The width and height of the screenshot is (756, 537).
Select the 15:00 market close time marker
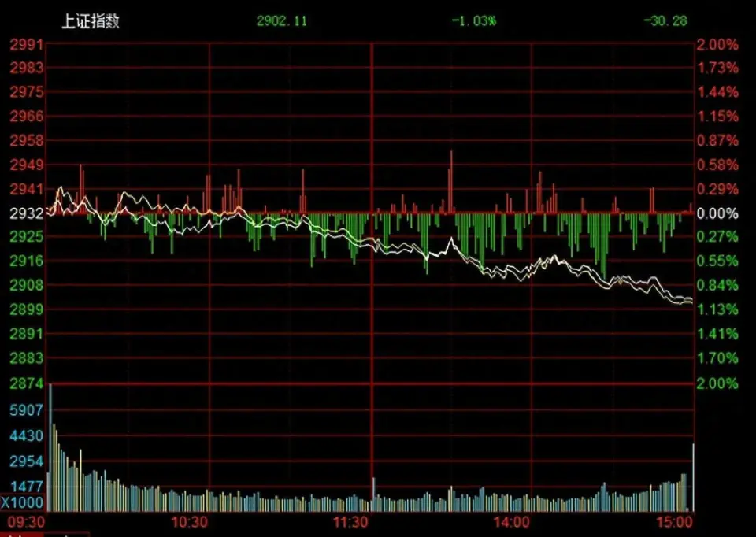(x=675, y=522)
